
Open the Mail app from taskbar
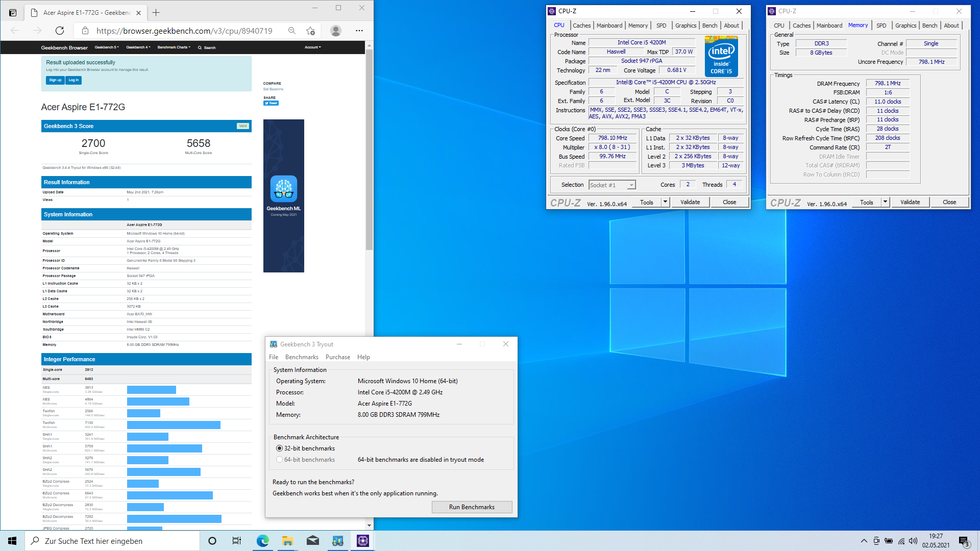click(x=312, y=541)
